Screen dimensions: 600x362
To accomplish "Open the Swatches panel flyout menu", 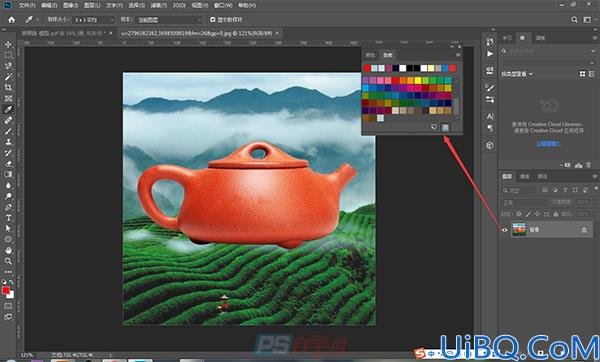I will pyautogui.click(x=458, y=55).
